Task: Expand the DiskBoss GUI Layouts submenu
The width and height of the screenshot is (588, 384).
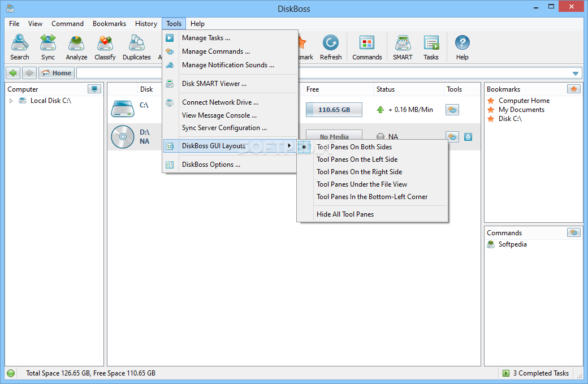Action: click(230, 146)
